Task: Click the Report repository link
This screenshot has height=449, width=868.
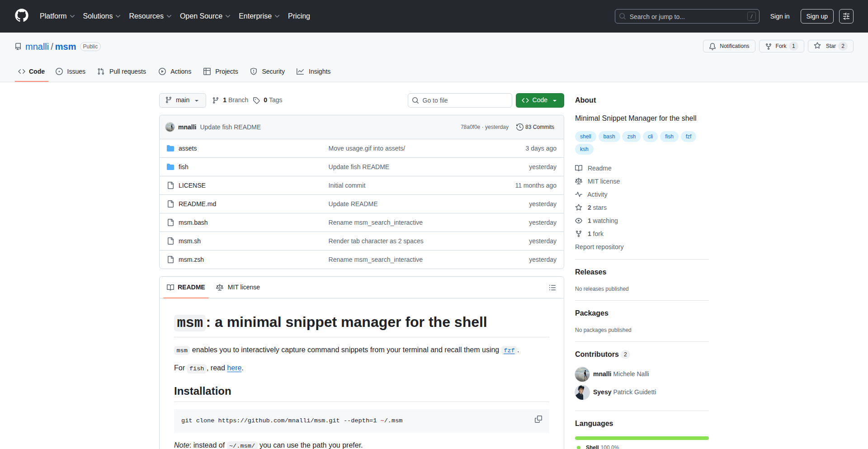Action: tap(599, 247)
